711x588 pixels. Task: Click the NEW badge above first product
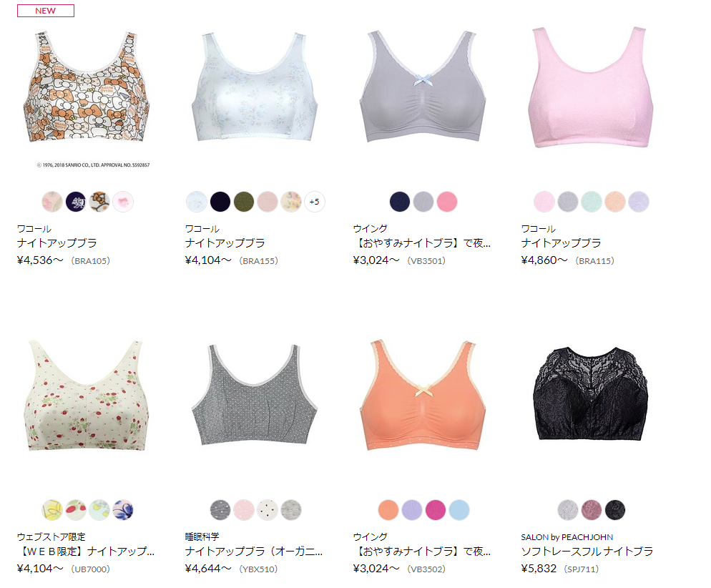(45, 11)
